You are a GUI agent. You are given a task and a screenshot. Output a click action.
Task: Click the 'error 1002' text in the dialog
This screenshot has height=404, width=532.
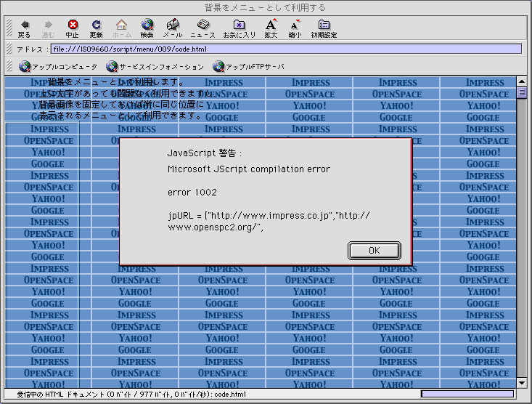(x=192, y=193)
